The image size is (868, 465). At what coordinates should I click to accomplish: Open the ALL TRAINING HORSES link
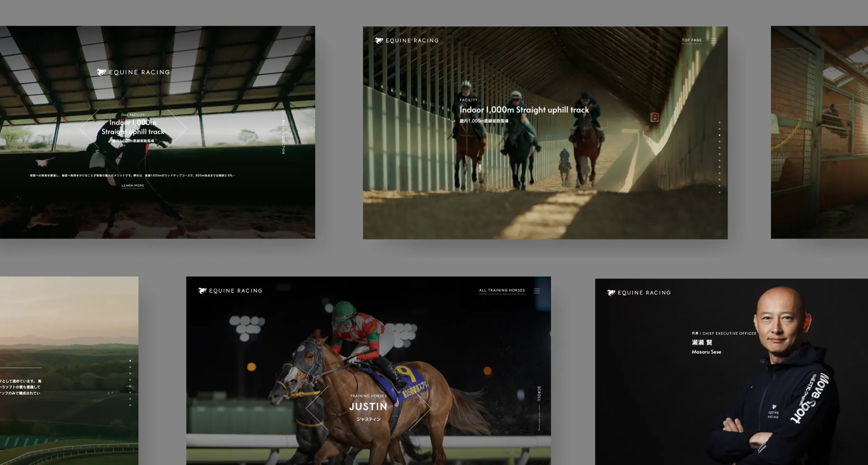502,290
